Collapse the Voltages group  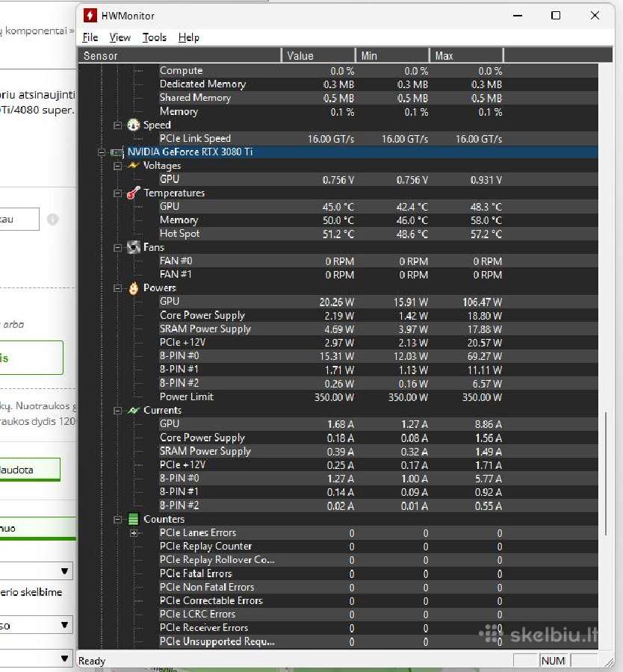coord(117,166)
